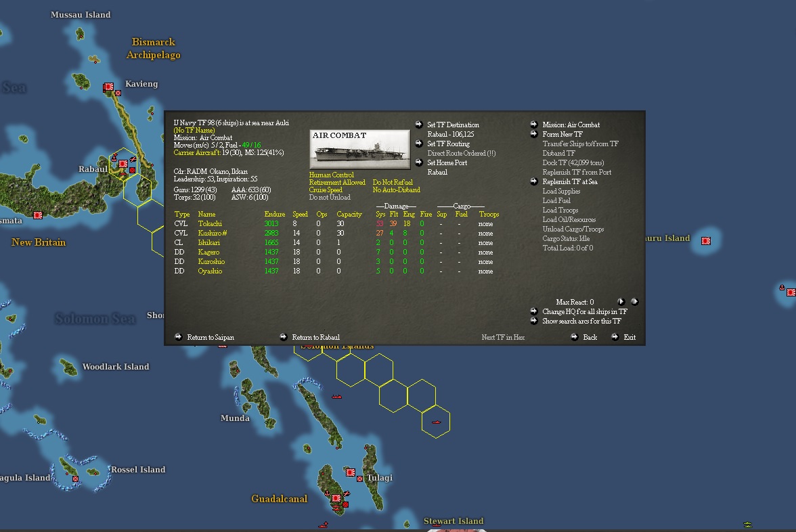This screenshot has height=532, width=796.
Task: Click the Stewart Island map label
Action: 454,521
